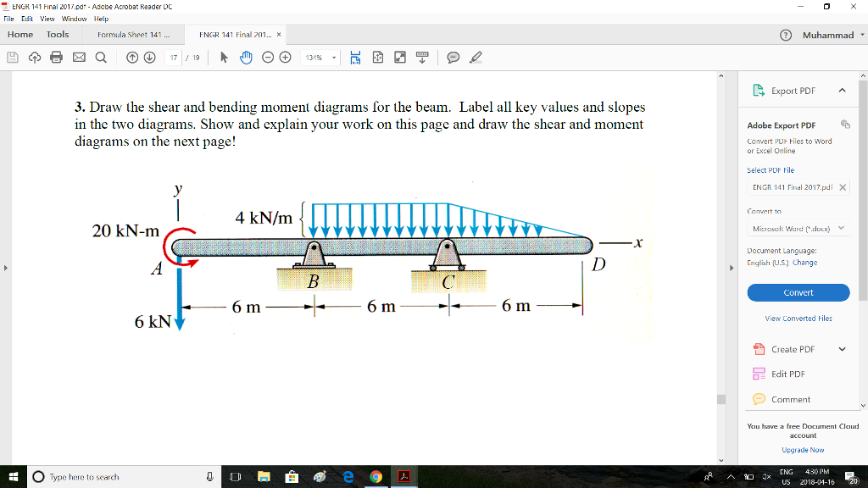Open the Convert to format dropdown
868x488 pixels.
[798, 227]
